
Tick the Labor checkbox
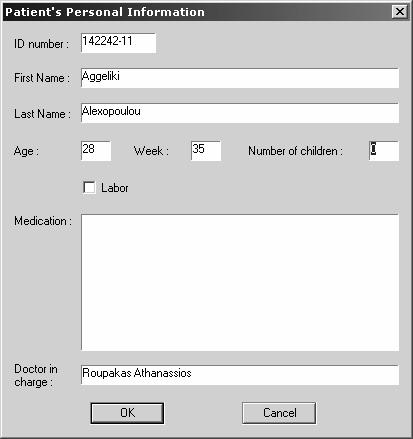(x=89, y=188)
